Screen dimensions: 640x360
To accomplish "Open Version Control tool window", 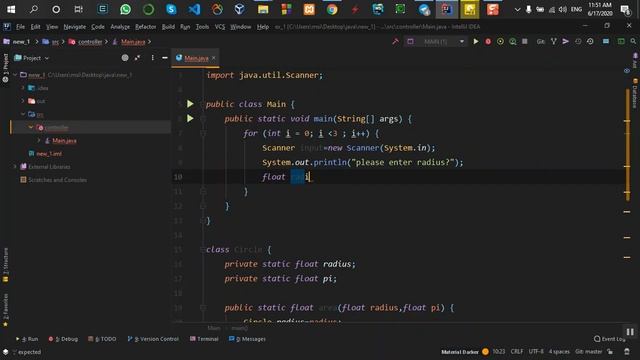I will click(x=153, y=339).
